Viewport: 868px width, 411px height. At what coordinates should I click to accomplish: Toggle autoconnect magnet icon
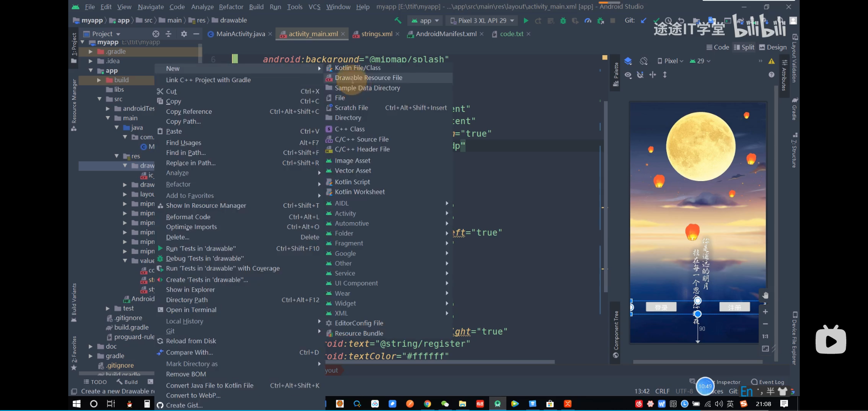click(x=640, y=75)
